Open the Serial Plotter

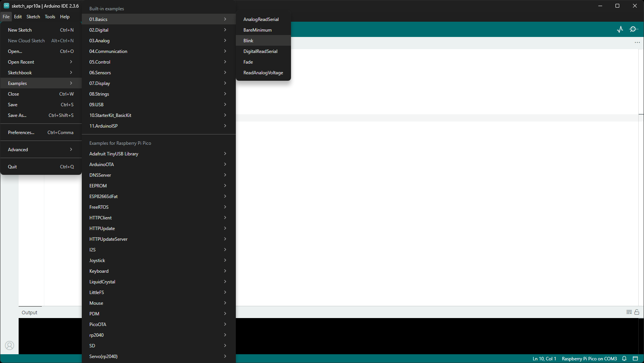pyautogui.click(x=620, y=29)
